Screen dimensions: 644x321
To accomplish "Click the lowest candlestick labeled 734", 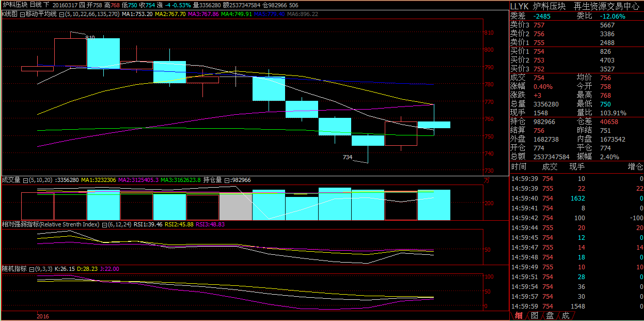I will [368, 141].
